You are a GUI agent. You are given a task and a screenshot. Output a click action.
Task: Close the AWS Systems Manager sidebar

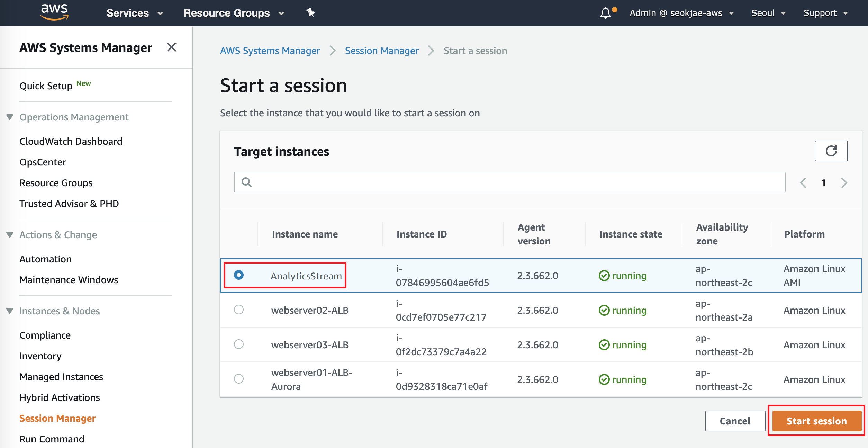pos(172,47)
